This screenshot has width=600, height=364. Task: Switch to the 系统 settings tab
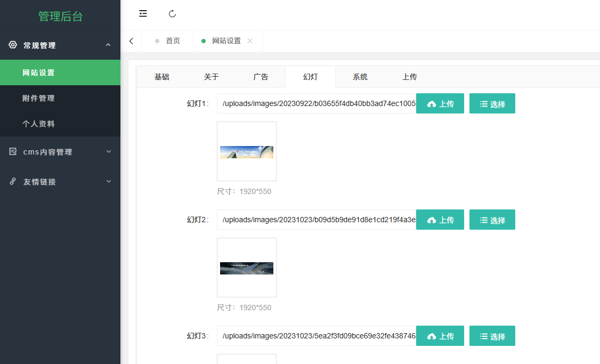360,77
